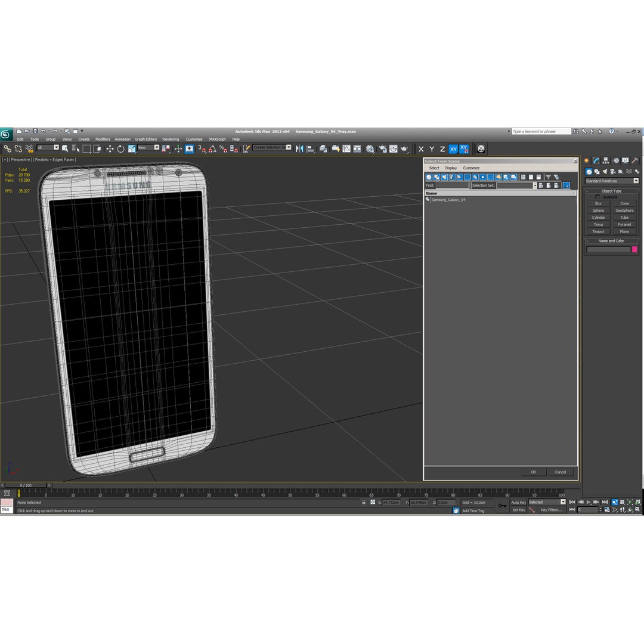Toggle Display Cameras filter in Select From Scene
The width and height of the screenshot is (644, 644).
452,177
